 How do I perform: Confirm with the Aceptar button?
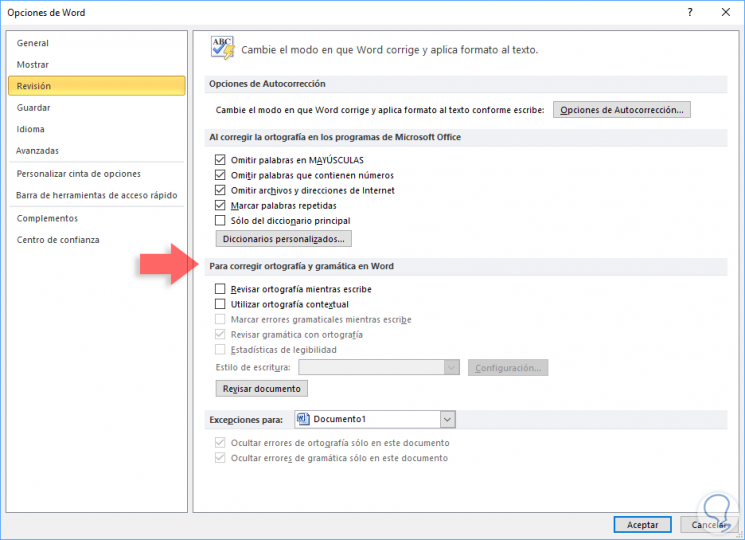click(x=642, y=525)
